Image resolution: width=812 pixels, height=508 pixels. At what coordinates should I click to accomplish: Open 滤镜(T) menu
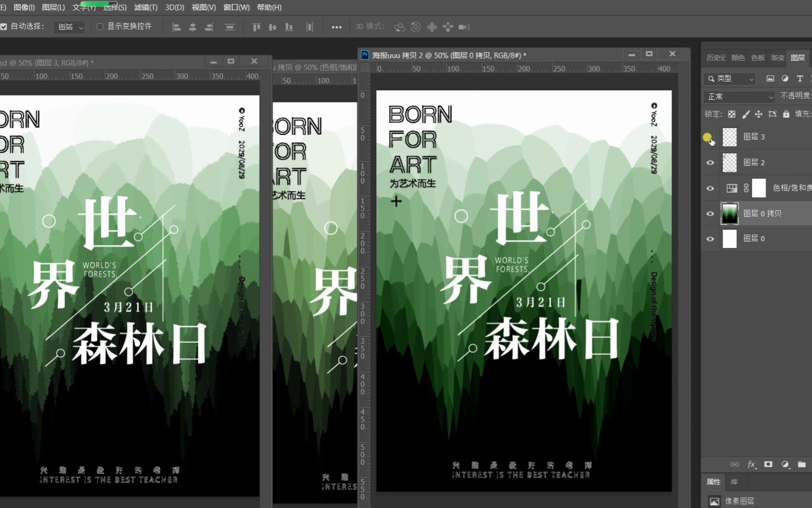coord(146,7)
